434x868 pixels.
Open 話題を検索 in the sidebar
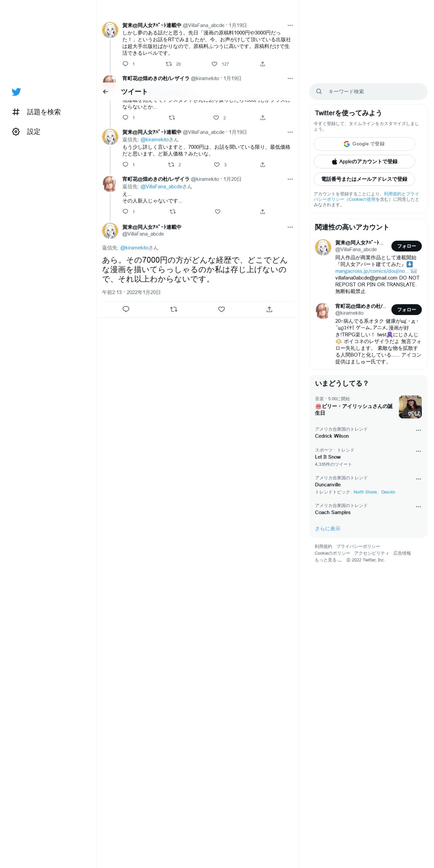(37, 112)
